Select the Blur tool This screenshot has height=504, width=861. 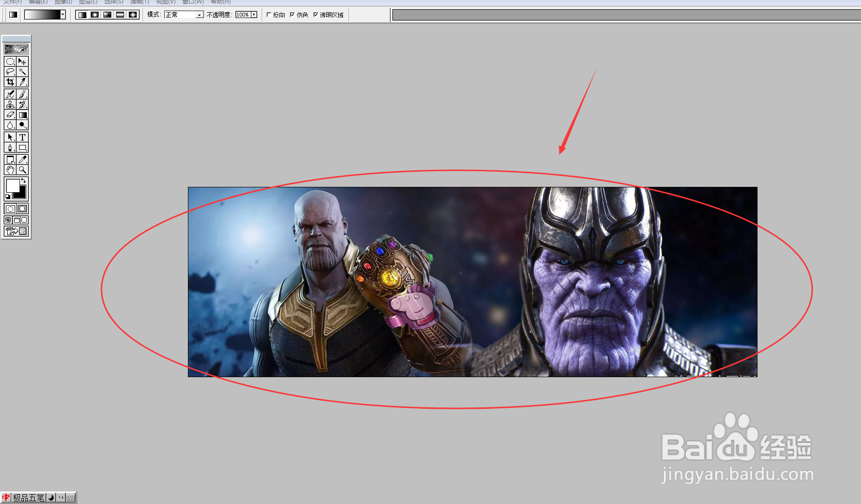pos(10,125)
